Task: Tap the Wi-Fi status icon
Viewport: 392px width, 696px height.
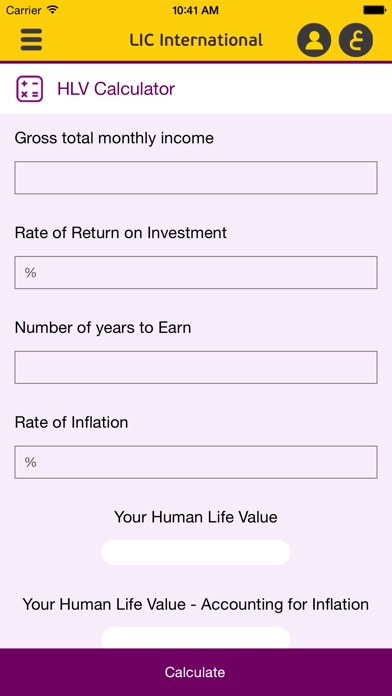Action: (52, 10)
